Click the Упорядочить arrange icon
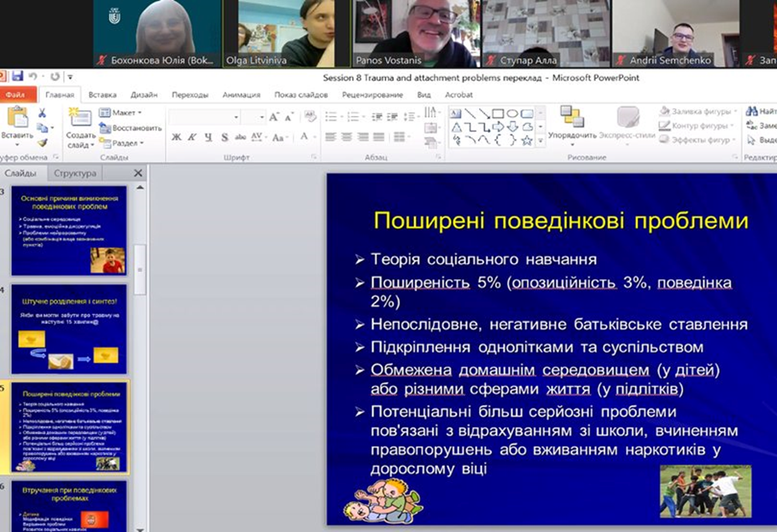The height and width of the screenshot is (532, 777). 572,122
